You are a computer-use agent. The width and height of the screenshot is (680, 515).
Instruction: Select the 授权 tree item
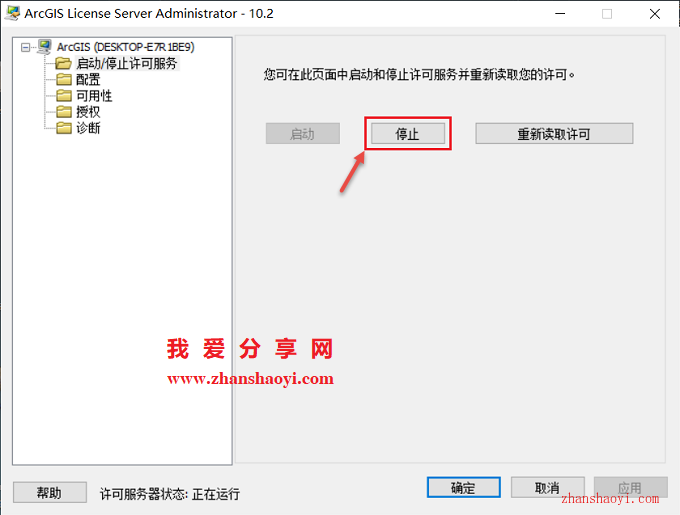88,112
